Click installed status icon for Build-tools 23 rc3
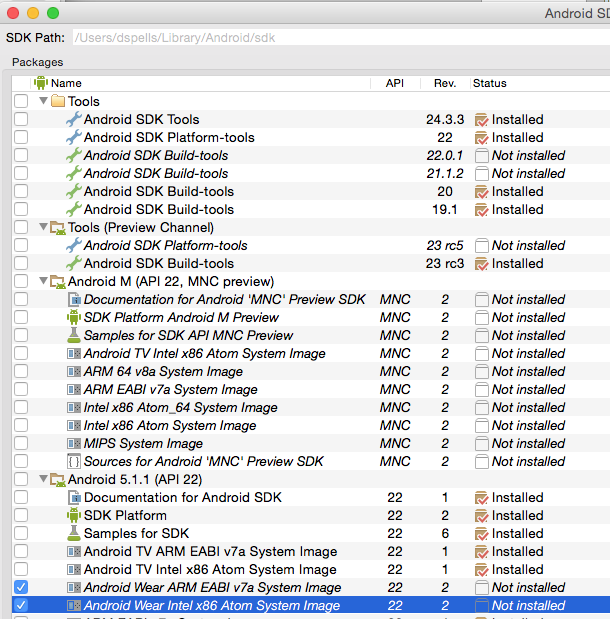 [x=481, y=264]
